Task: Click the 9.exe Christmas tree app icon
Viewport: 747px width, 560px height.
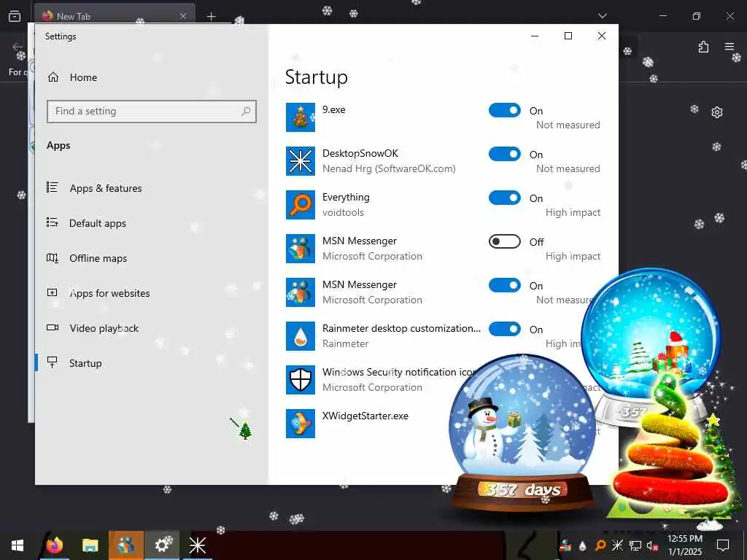Action: tap(300, 117)
